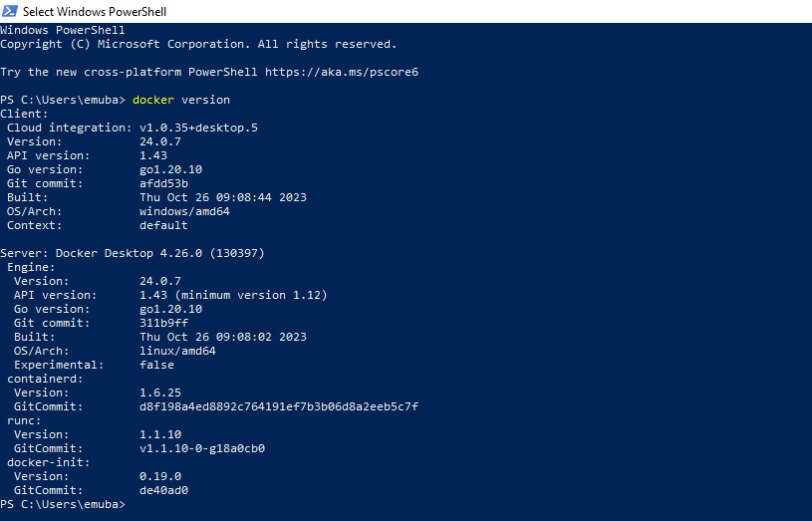This screenshot has width=812, height=521.
Task: Click the long containerd GitCommit hash
Action: point(279,407)
